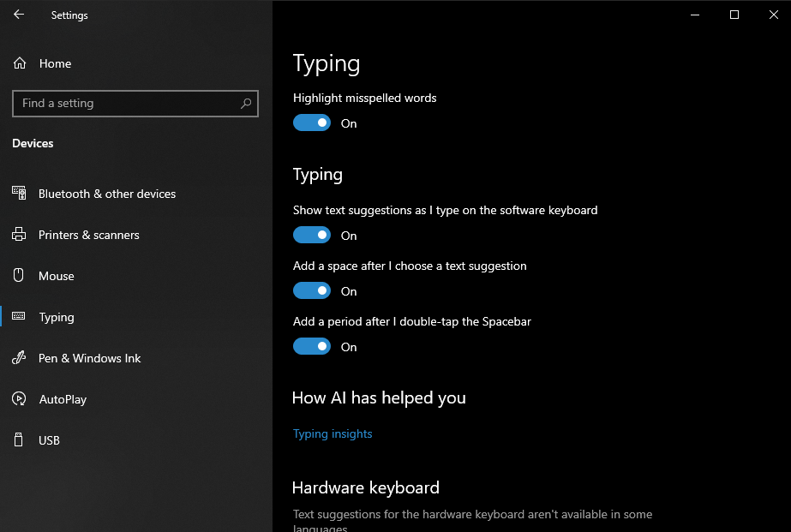
Task: Click the search magnifier icon
Action: (246, 104)
